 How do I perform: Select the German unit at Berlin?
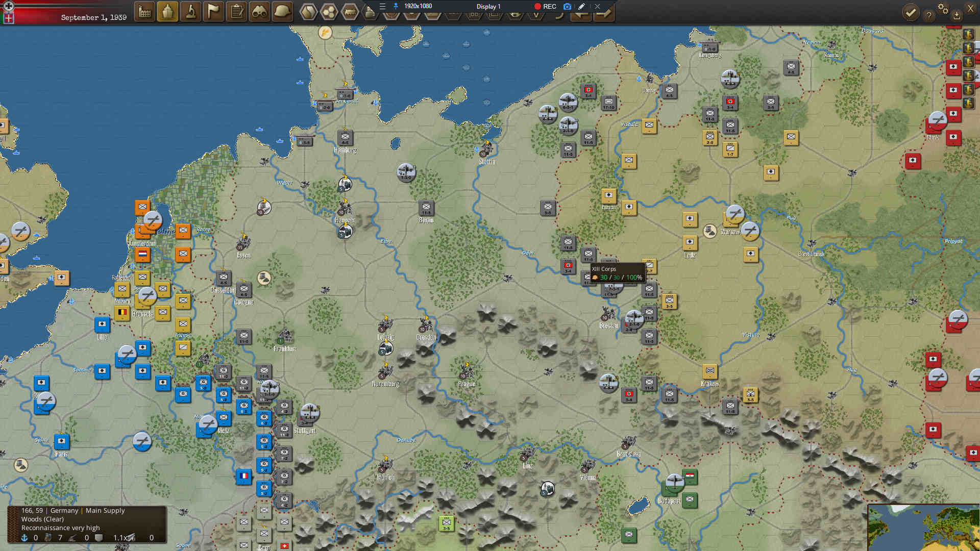(x=426, y=208)
